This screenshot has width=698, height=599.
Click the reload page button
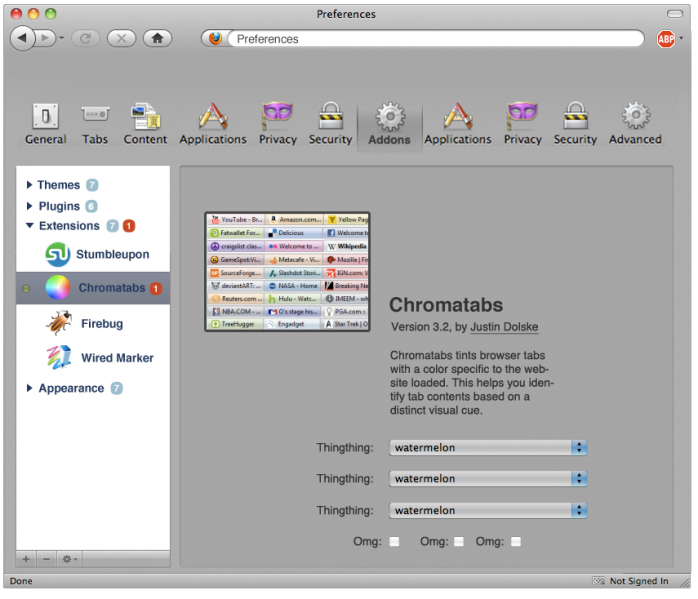pyautogui.click(x=85, y=39)
